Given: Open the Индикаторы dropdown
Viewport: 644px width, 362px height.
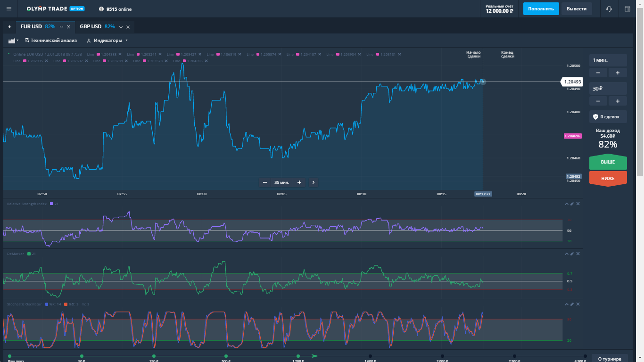Looking at the screenshot, I should coord(107,41).
